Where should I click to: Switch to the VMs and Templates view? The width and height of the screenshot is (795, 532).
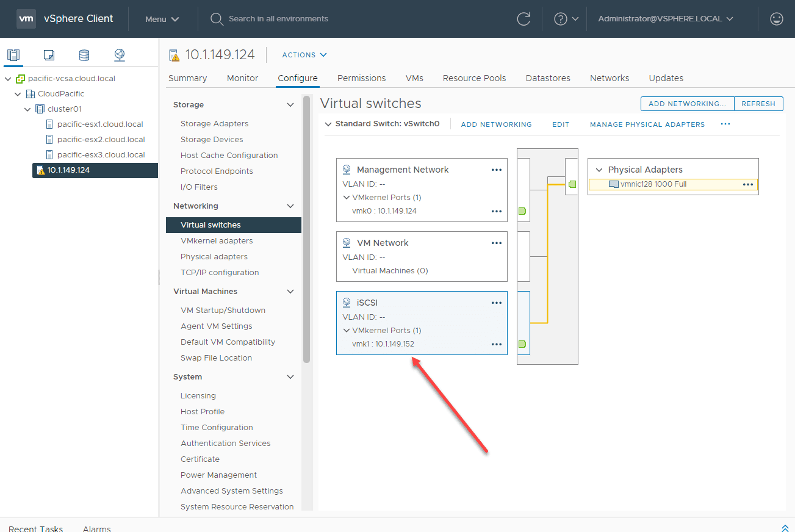(49, 56)
